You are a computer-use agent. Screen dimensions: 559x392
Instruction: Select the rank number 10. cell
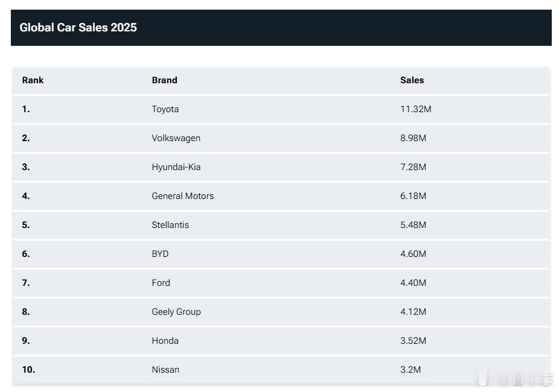(28, 370)
